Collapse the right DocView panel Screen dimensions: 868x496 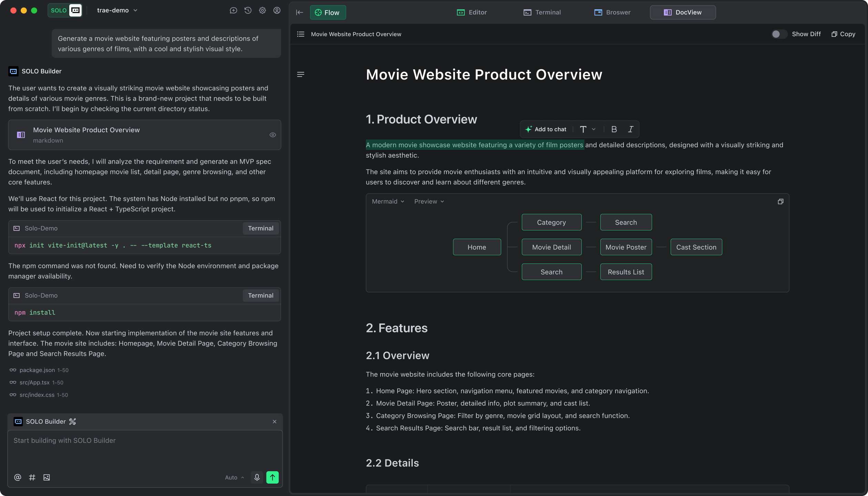tap(299, 12)
